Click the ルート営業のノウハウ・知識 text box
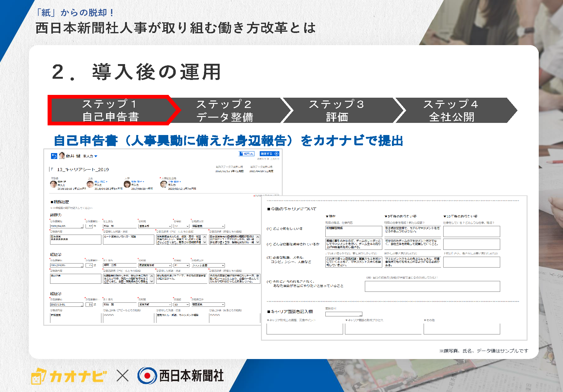This screenshot has height=392, width=563. coord(128,239)
